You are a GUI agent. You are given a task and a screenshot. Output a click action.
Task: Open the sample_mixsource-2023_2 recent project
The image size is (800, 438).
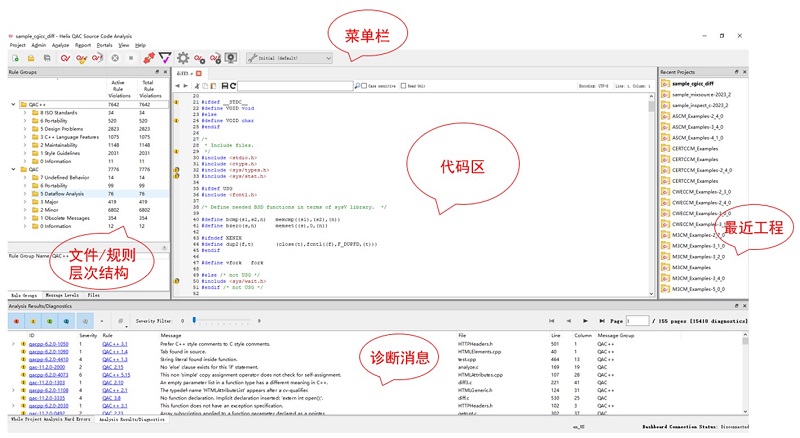[701, 94]
